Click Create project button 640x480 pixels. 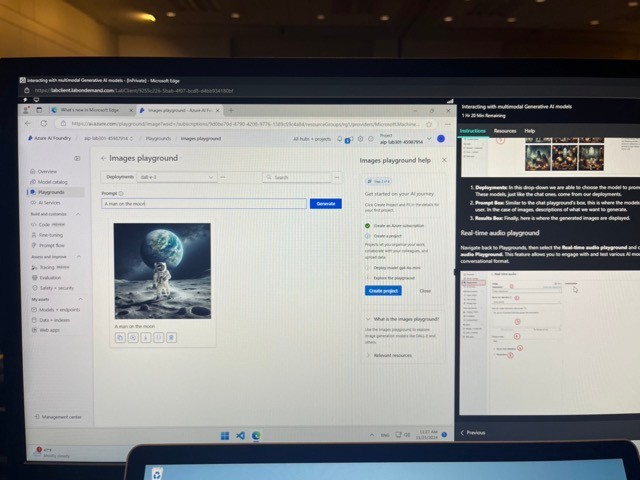pyautogui.click(x=383, y=291)
